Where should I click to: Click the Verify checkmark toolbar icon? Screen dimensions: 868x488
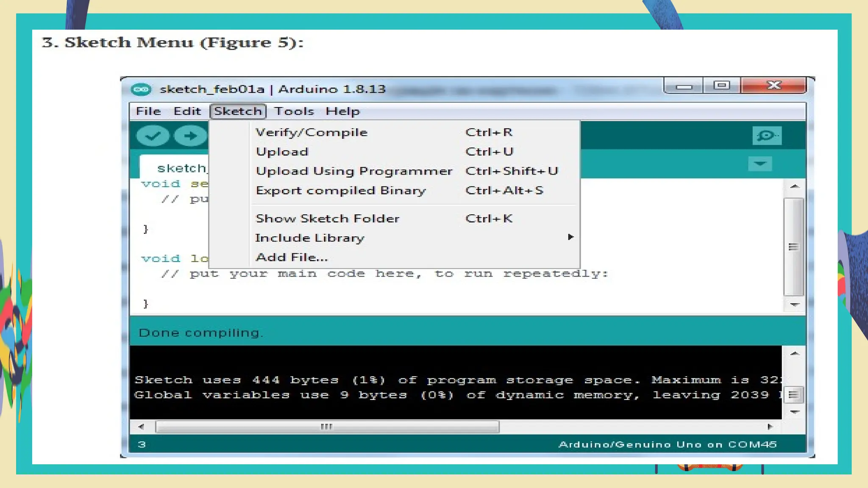153,136
